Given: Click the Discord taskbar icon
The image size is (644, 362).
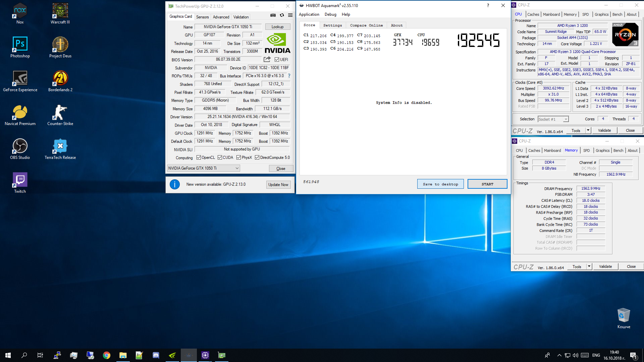Looking at the screenshot, I should pos(156,355).
